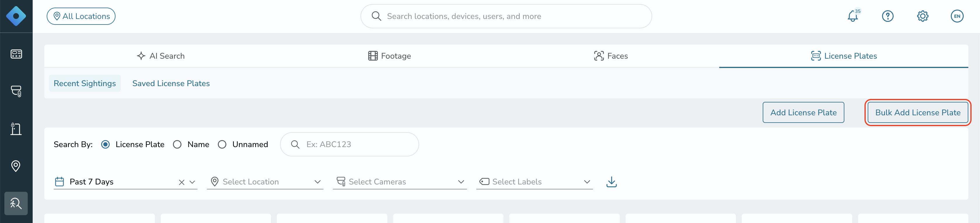Click magnifier icon in plate search box
This screenshot has width=980, height=223.
point(295,144)
